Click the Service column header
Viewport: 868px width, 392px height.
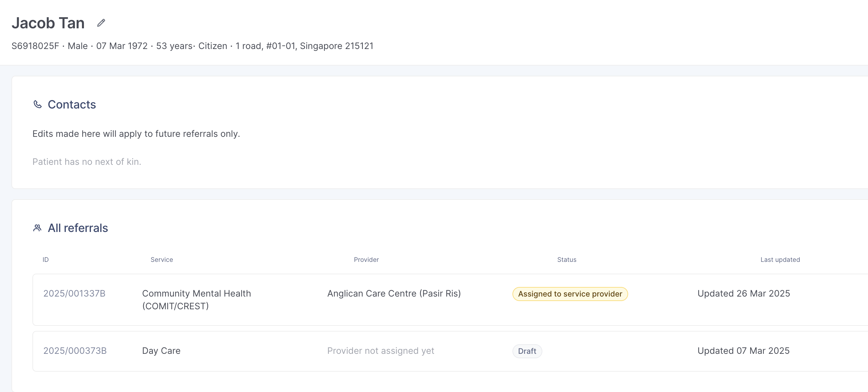tap(161, 260)
